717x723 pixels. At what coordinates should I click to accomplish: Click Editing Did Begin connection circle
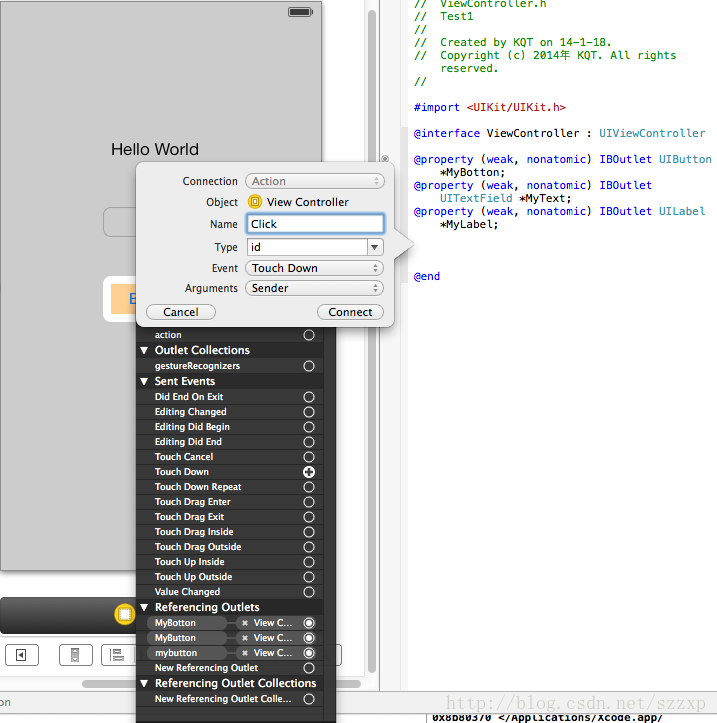pos(309,427)
